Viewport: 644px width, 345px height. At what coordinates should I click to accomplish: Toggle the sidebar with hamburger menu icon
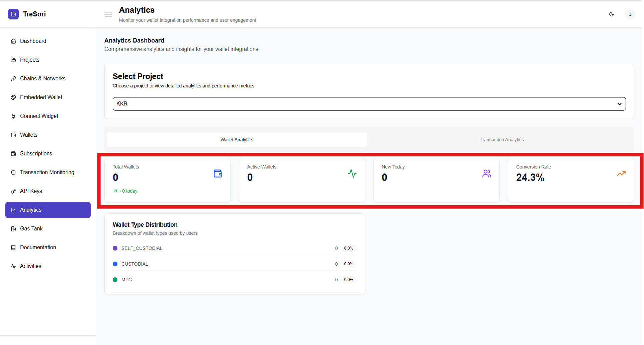[x=108, y=14]
